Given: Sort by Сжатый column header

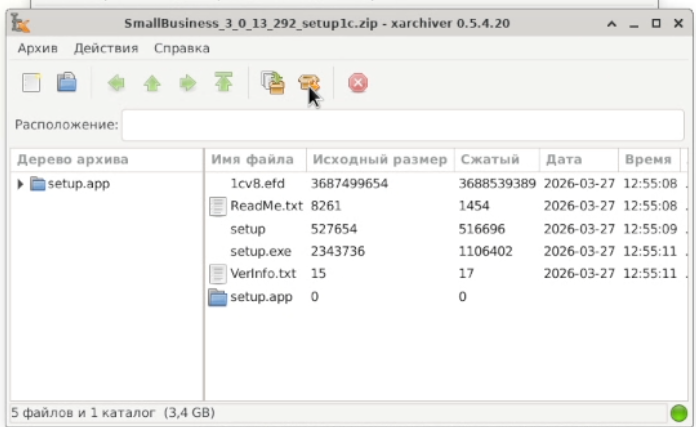Looking at the screenshot, I should pyautogui.click(x=497, y=160).
